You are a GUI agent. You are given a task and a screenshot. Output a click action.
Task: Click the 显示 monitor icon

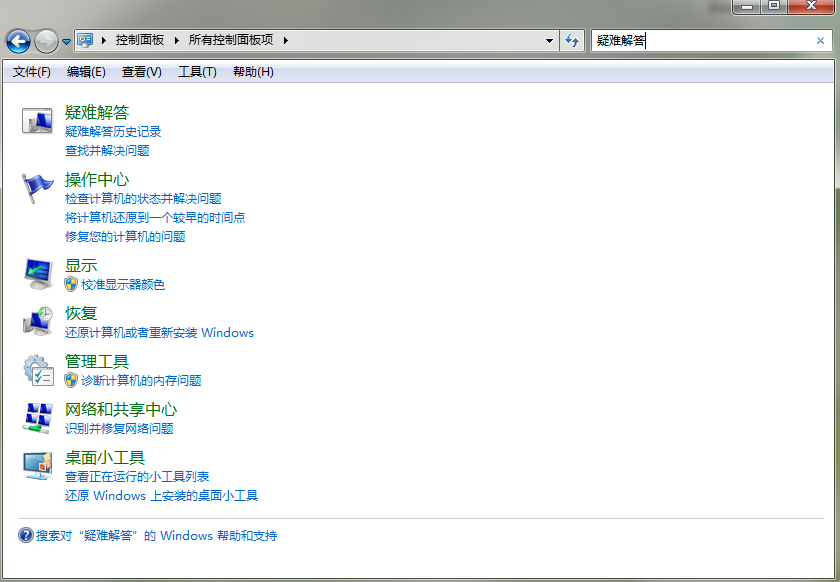pyautogui.click(x=38, y=274)
